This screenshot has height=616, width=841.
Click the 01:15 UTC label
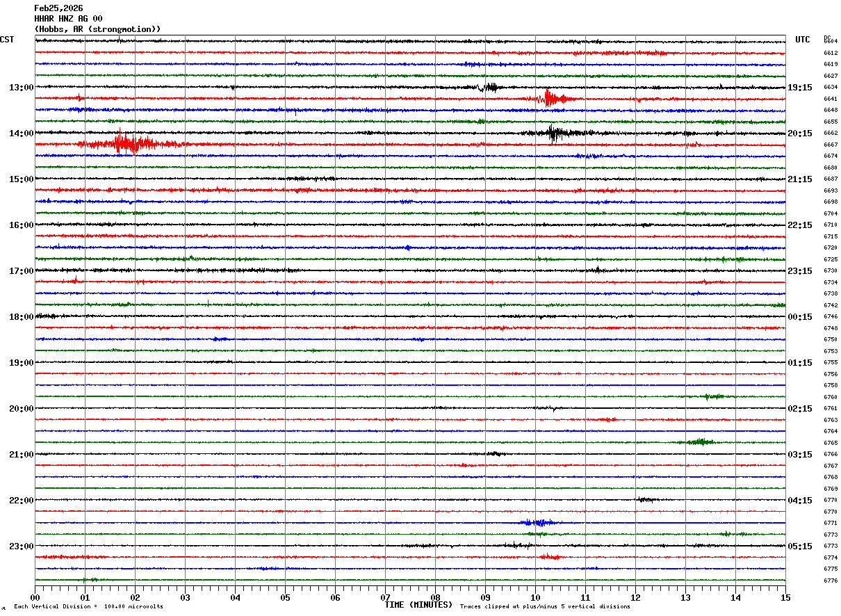[800, 363]
